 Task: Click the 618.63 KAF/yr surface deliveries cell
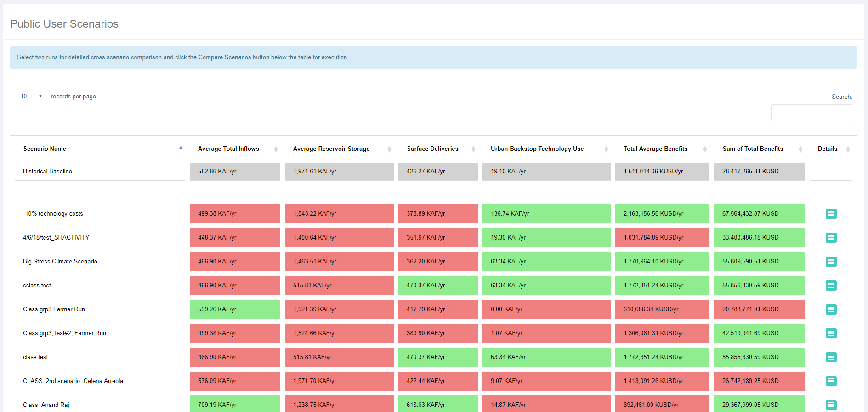[x=438, y=404]
